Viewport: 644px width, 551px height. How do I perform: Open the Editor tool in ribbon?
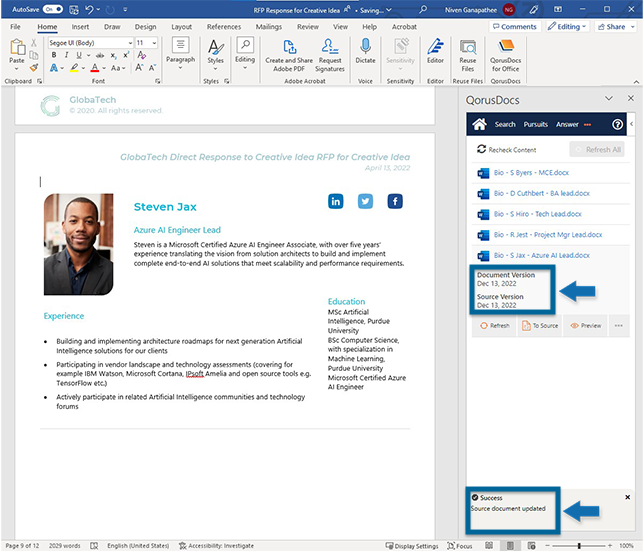point(435,51)
